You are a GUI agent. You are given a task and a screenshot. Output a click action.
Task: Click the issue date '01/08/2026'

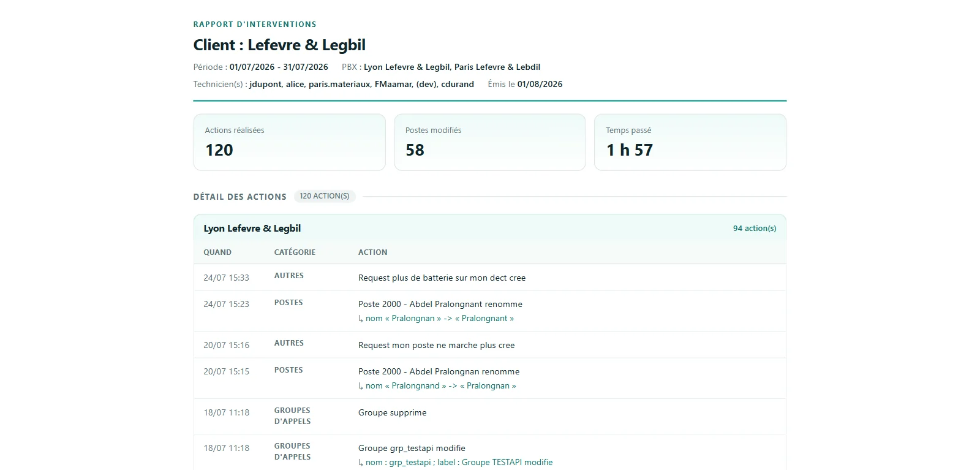[540, 84]
